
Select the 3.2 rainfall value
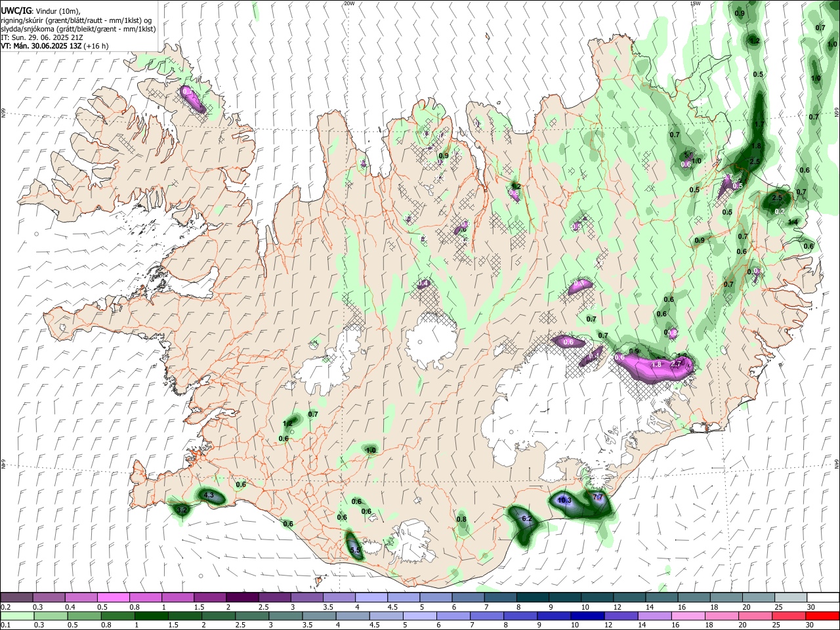coord(183,509)
